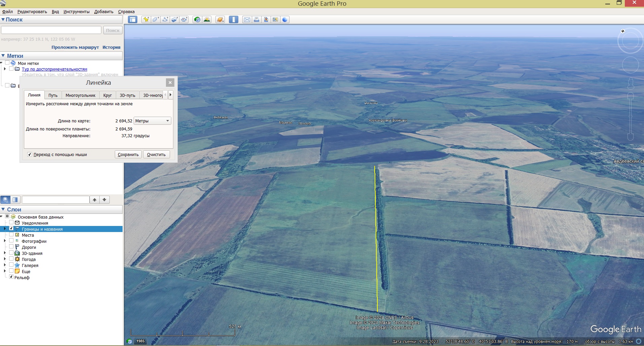Click the email envelope toolbar icon
The image size is (644, 346).
(247, 20)
